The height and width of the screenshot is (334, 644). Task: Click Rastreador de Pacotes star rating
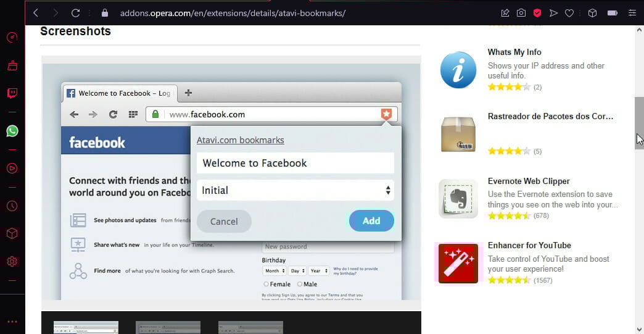pyautogui.click(x=510, y=151)
